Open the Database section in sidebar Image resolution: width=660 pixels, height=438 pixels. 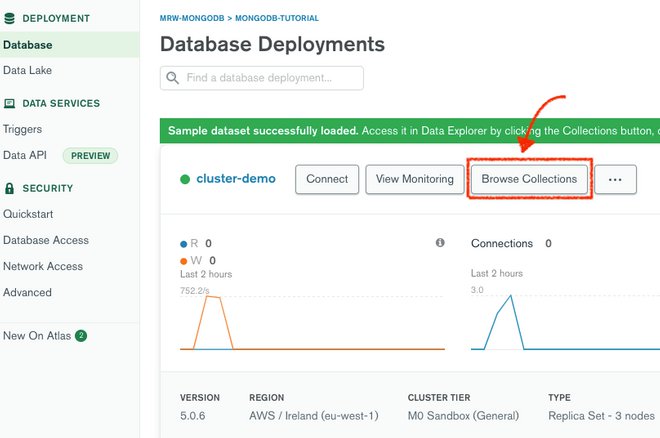[28, 45]
